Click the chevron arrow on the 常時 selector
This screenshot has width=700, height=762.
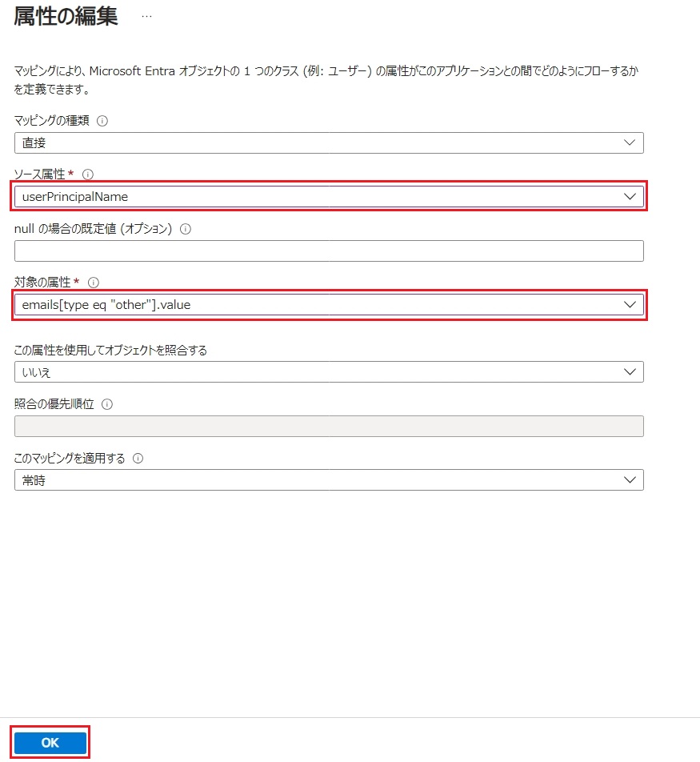click(x=630, y=479)
